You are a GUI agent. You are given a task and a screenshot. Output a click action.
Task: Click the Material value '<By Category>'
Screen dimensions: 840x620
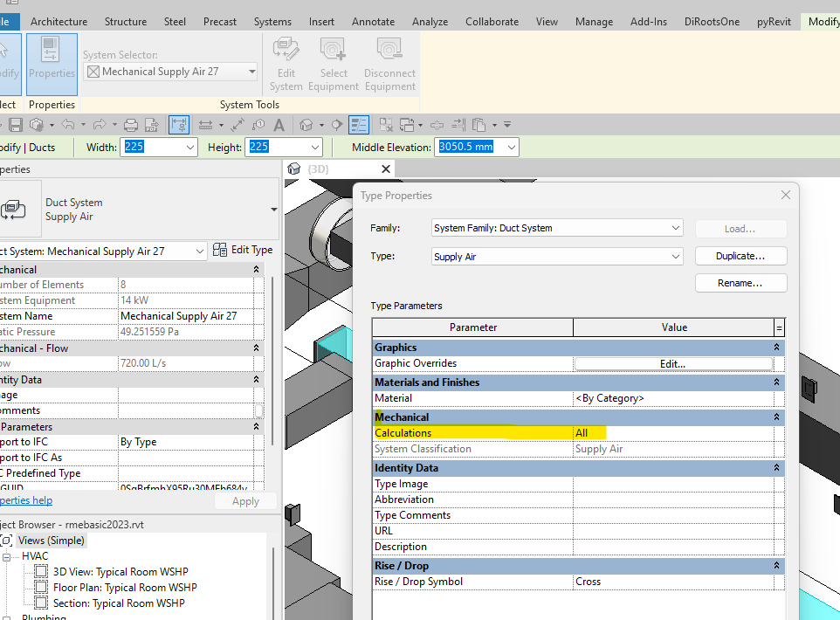tap(673, 398)
